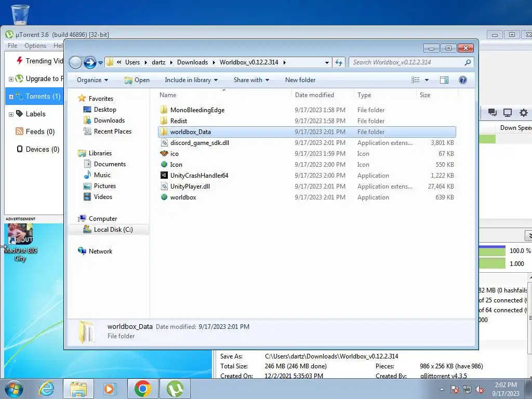Click the worldbox_Data folder icon
The width and height of the screenshot is (532, 399).
pyautogui.click(x=164, y=131)
